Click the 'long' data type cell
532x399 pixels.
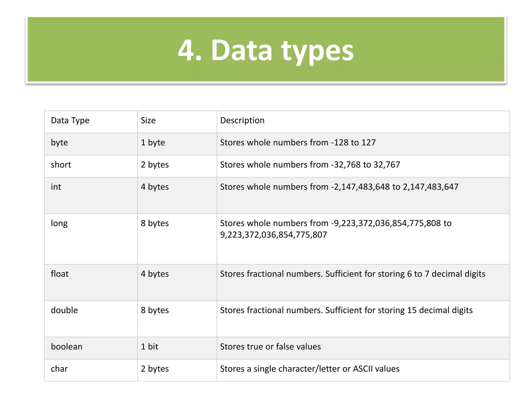(91, 239)
